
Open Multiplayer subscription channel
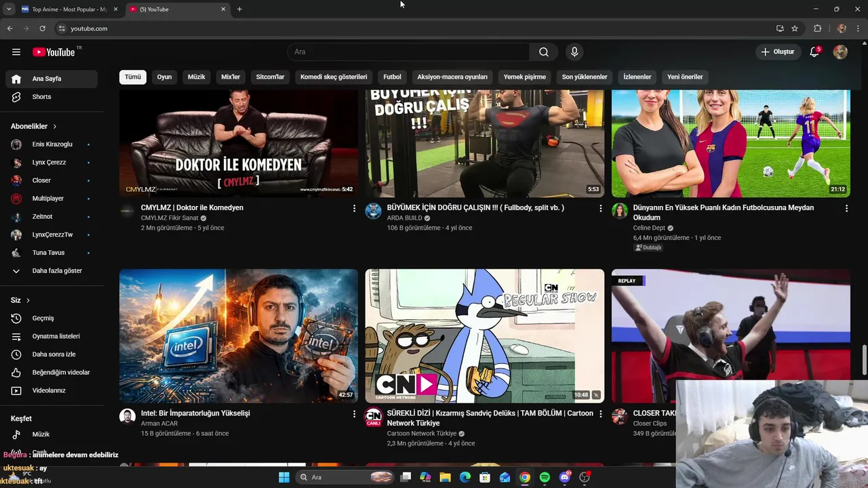(52, 199)
